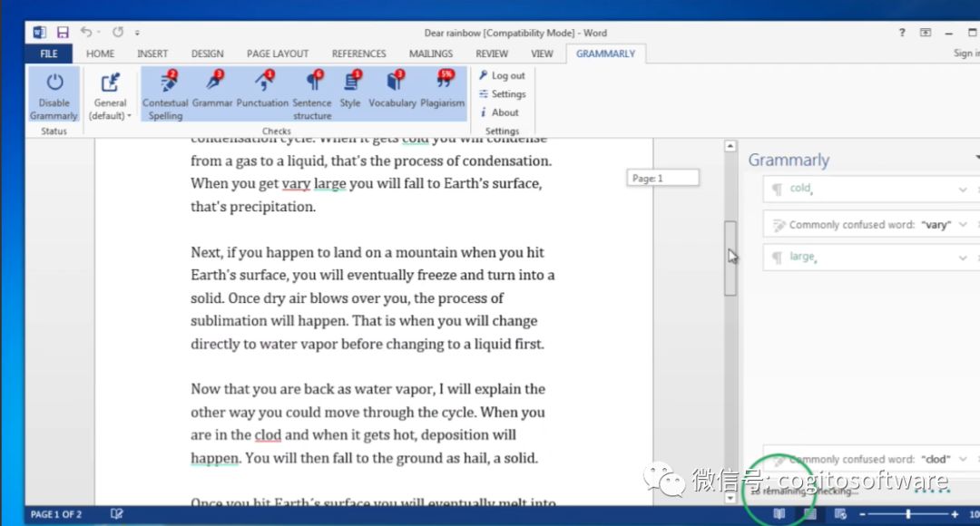Image resolution: width=980 pixels, height=526 pixels.
Task: Switch to Print Layout view
Action: 810,513
